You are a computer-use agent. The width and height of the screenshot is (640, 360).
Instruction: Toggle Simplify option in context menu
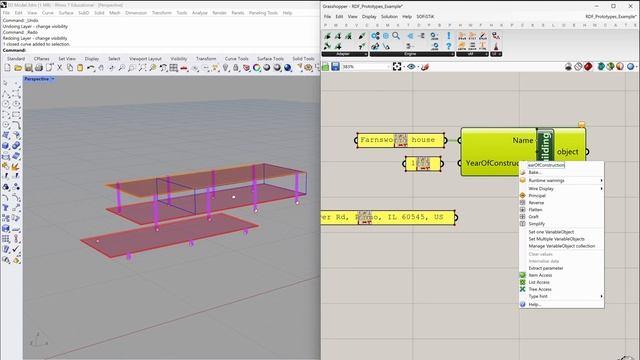tap(562, 224)
